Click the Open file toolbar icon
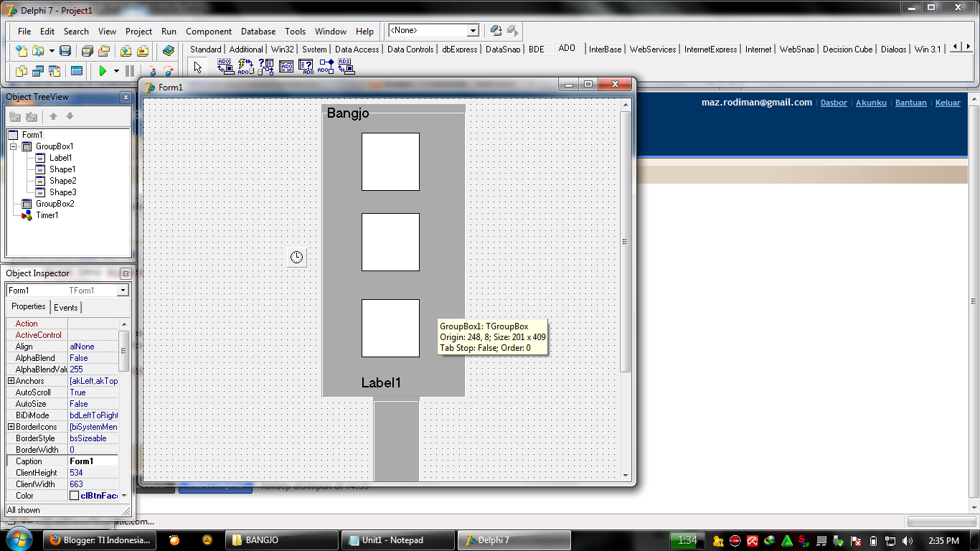 click(x=38, y=51)
